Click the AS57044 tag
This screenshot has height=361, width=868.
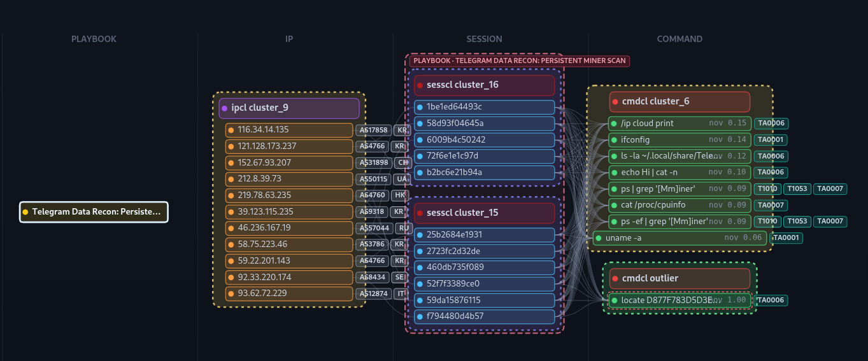pos(374,228)
